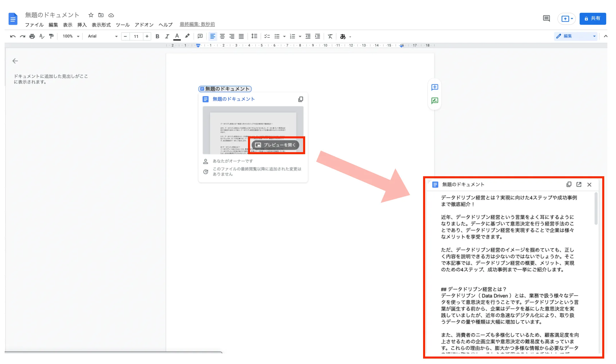
Task: Star the document
Action: tap(91, 15)
